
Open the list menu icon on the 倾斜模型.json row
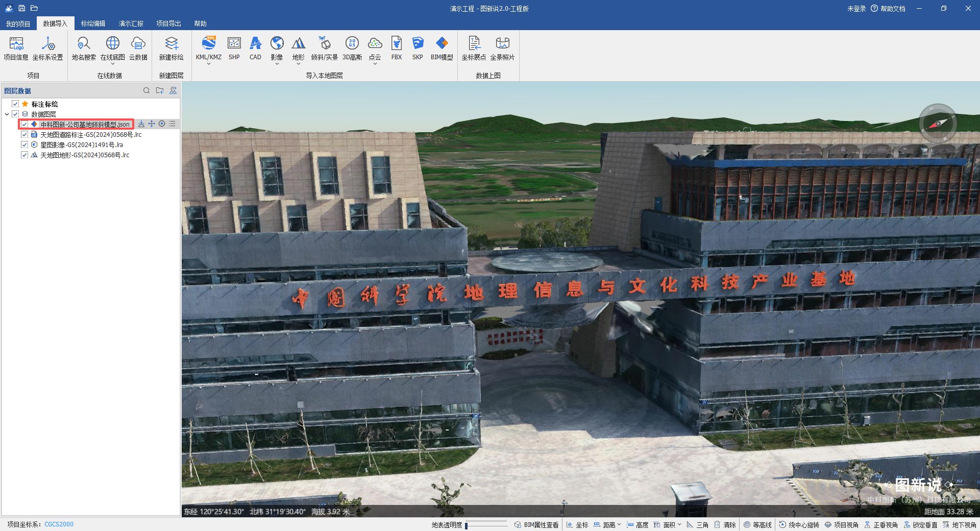click(x=172, y=124)
